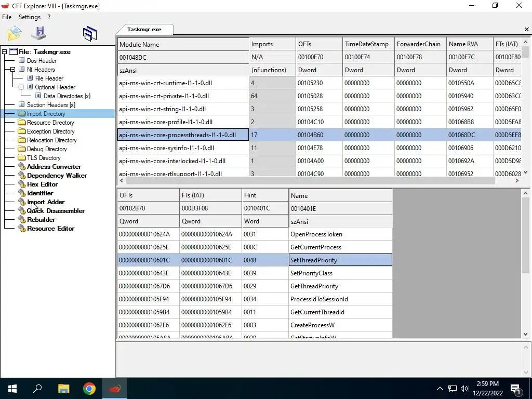Launch Google Chrome from the taskbar

pos(89,389)
